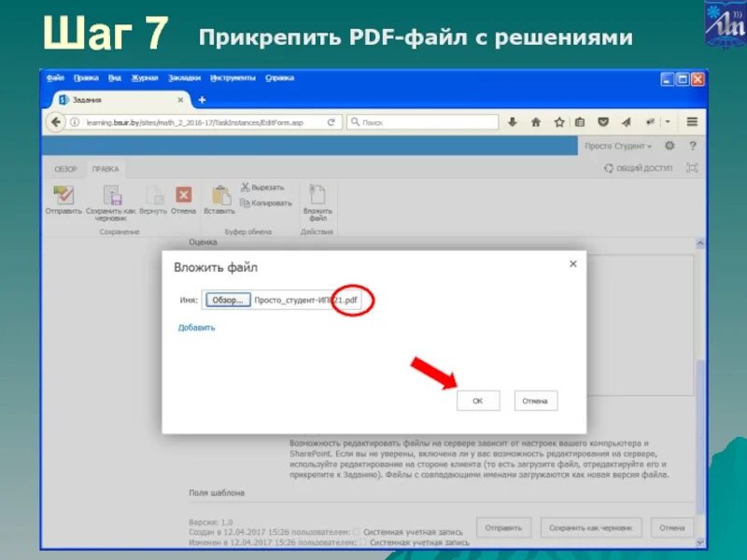Open the bookmarks list icon
Viewport: 747px width, 560px height.
pyautogui.click(x=580, y=122)
